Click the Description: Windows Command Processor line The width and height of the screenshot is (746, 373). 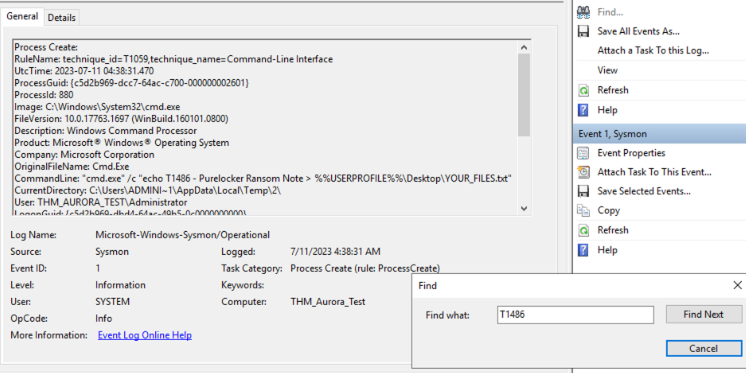pos(105,130)
